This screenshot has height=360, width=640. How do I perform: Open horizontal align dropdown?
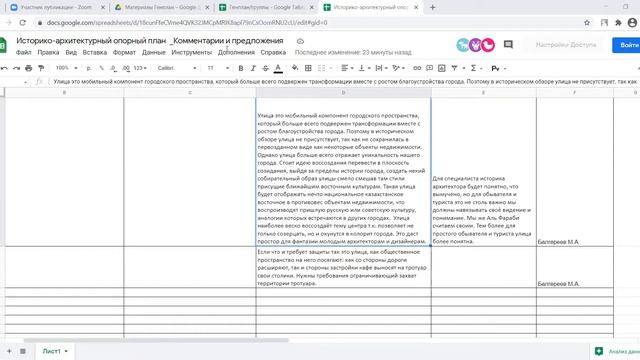click(347, 68)
